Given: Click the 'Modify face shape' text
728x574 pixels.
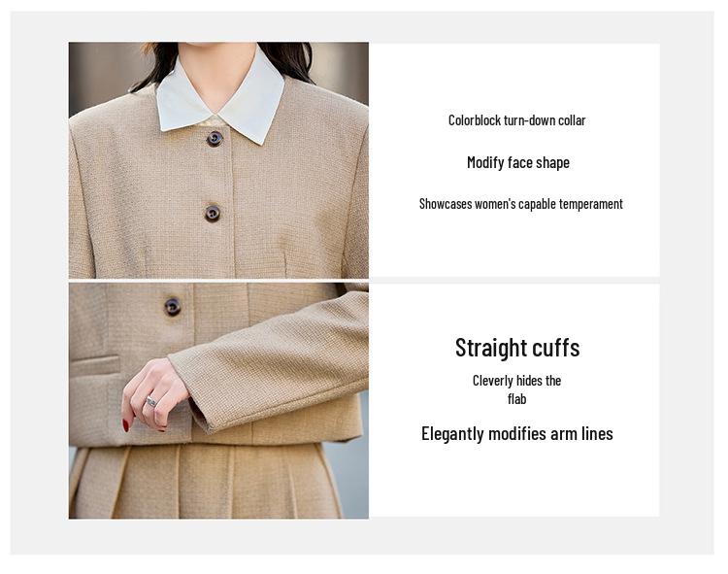Looking at the screenshot, I should (518, 162).
